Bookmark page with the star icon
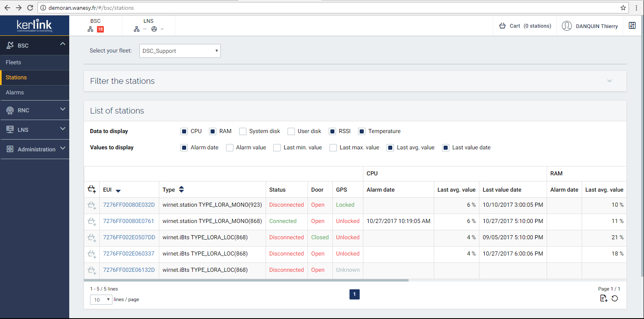Screen dimensions: 644x319 [623, 8]
